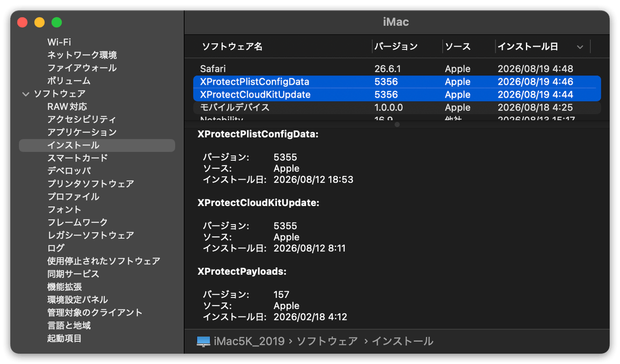Select the XProtectCloudKitUpdate row
Viewport: 620px width, 364px height.
coord(397,94)
